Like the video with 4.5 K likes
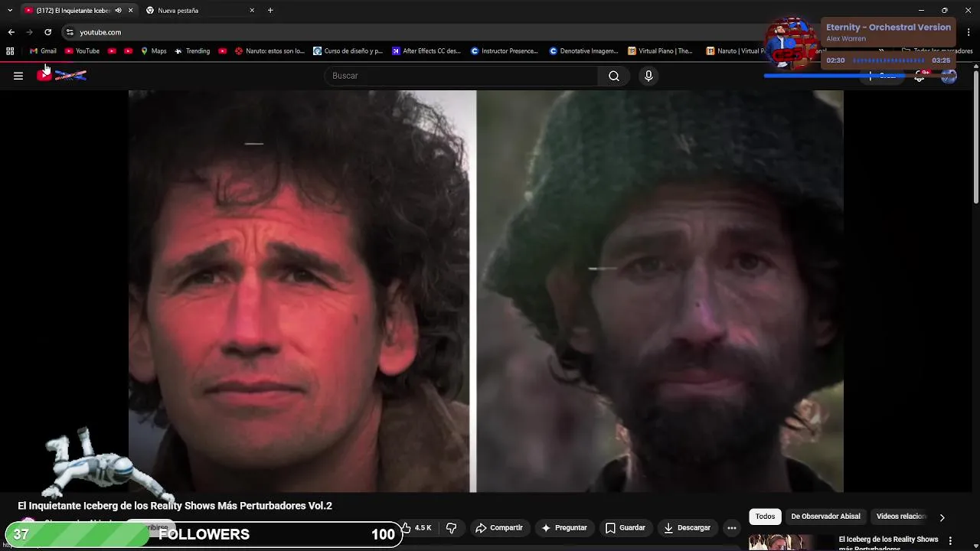The image size is (980, 551). pyautogui.click(x=418, y=528)
